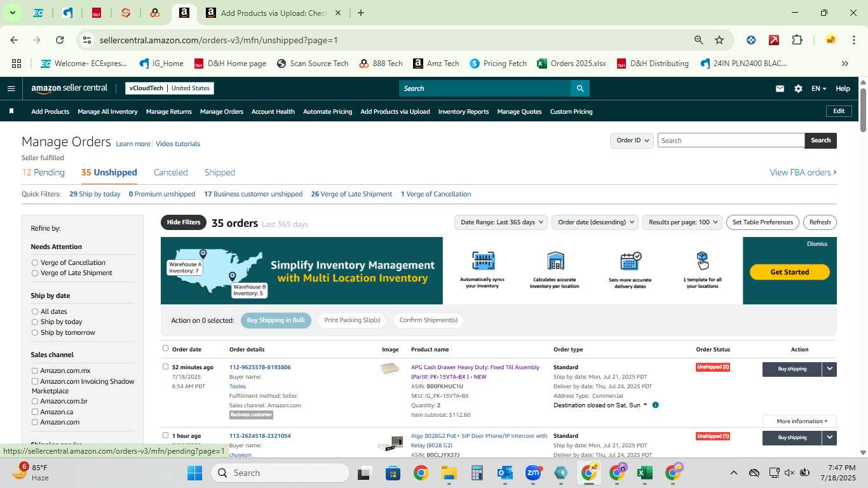Open the Zoom taskbar icon
868x488 pixels.
coord(533,473)
